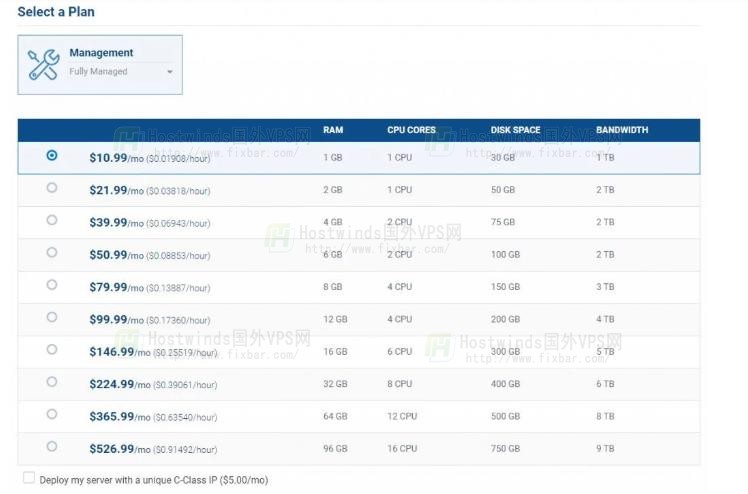Click the Management card title
The height and width of the screenshot is (494, 748).
click(x=101, y=53)
